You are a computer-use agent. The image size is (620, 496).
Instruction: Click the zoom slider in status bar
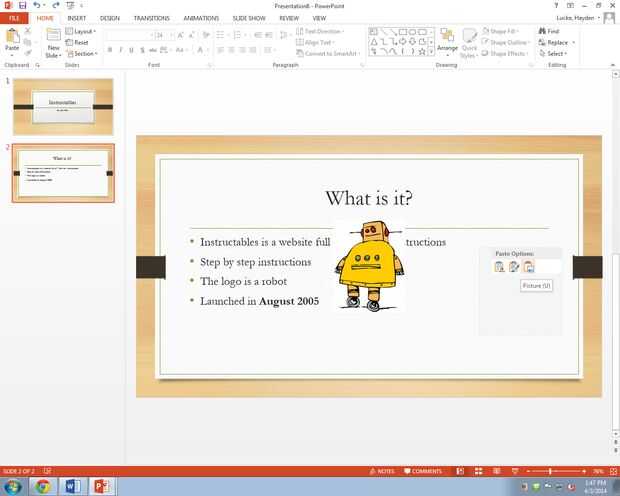(x=556, y=471)
